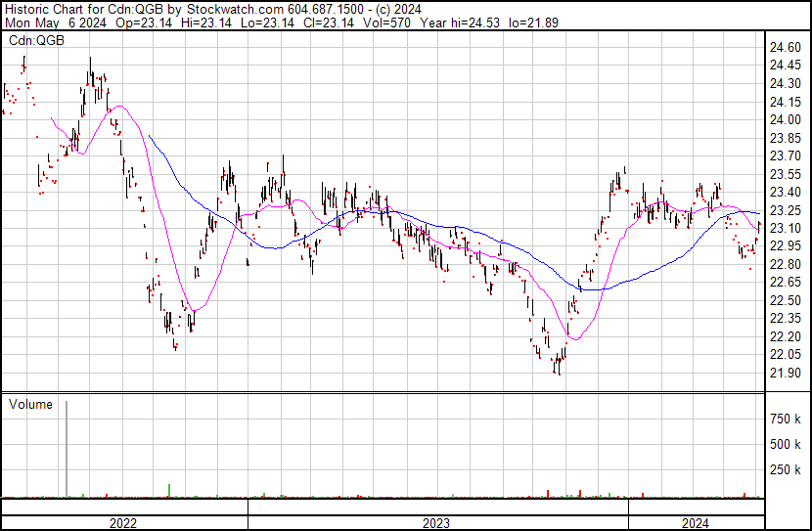Select the 24.60 price axis label
The image size is (812, 531).
[786, 47]
